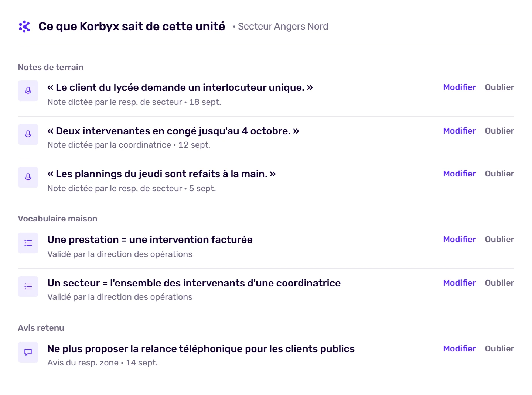Click the 'Avis retenu' section heading

click(41, 328)
